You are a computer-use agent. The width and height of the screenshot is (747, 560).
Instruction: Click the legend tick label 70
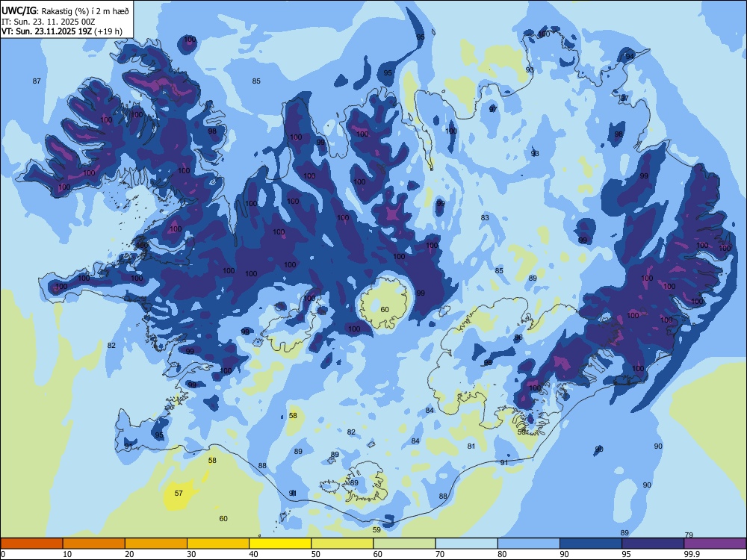point(440,554)
